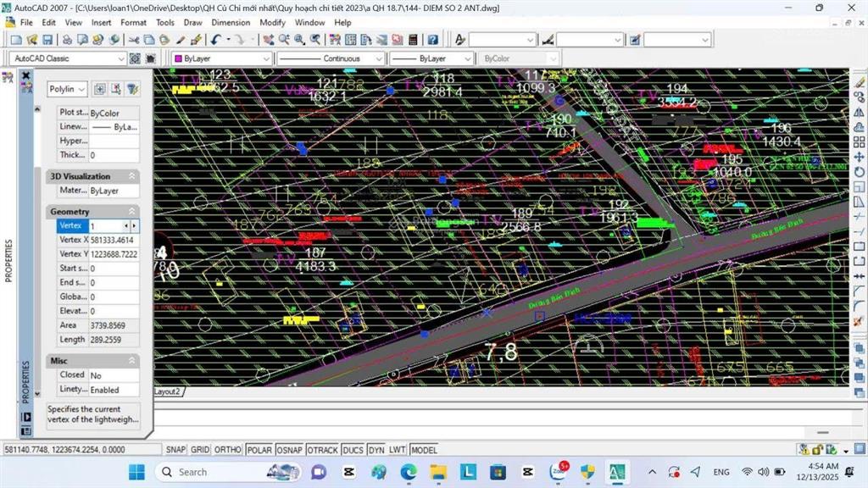Image resolution: width=868 pixels, height=488 pixels.
Task: Close the Properties palette with X
Action: point(25,75)
